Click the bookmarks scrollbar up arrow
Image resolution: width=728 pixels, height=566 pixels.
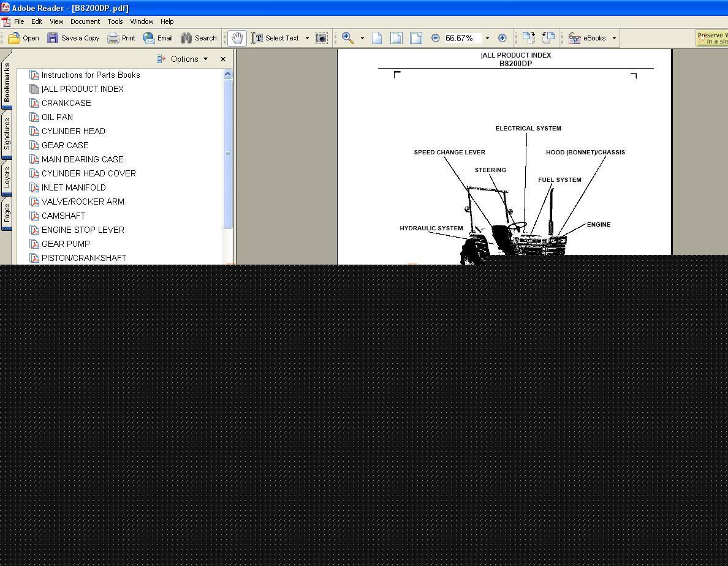(x=227, y=74)
